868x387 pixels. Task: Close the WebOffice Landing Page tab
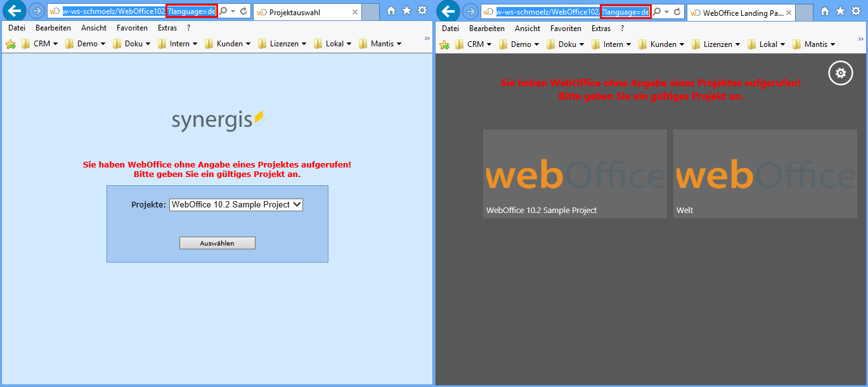788,12
